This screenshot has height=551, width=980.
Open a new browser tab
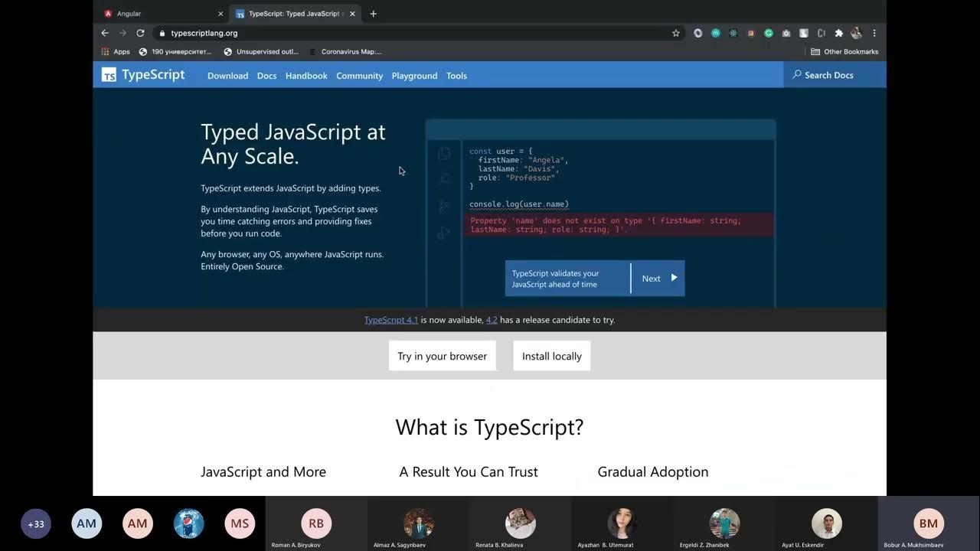[373, 14]
